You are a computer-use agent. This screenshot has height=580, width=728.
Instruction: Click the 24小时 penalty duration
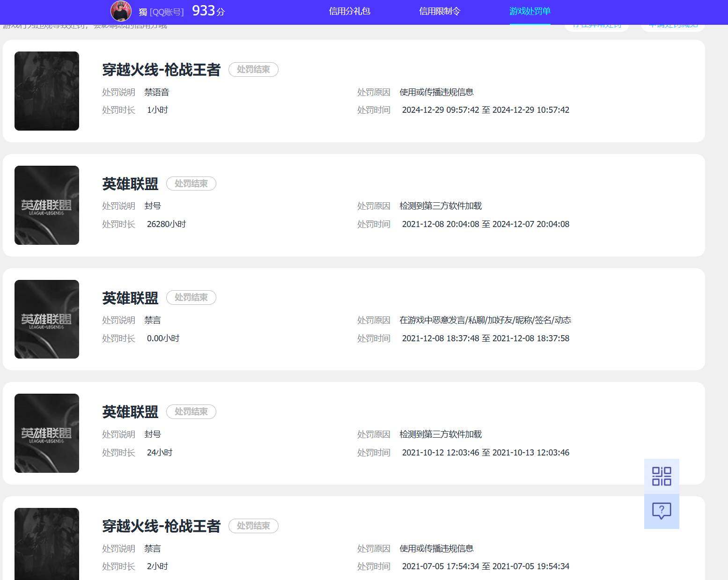click(x=160, y=453)
